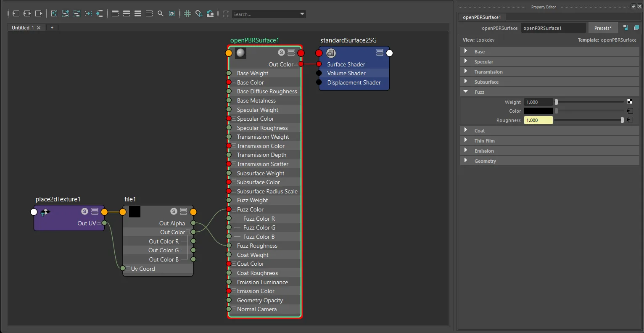
Task: Click the toolbar icon between magnifier and grid
Action: tap(172, 14)
